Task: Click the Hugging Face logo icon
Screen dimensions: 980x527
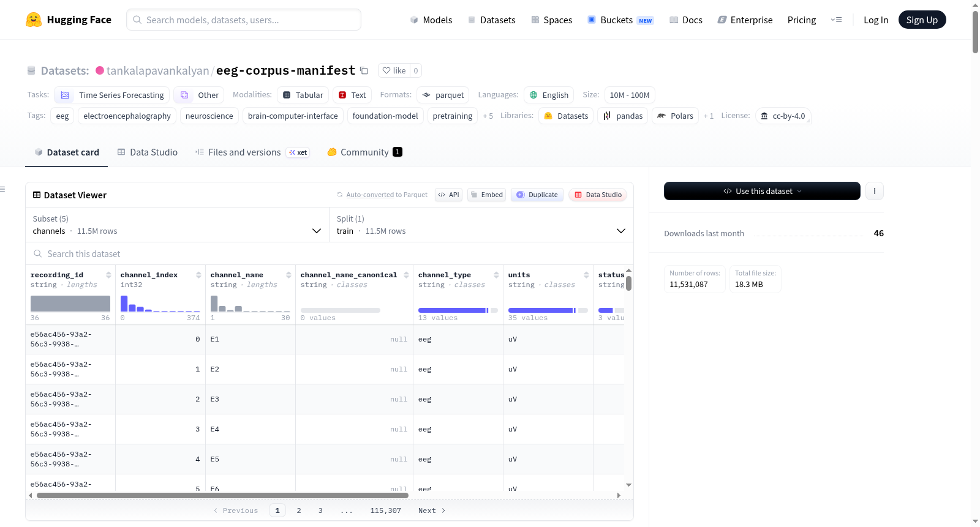Action: click(34, 20)
